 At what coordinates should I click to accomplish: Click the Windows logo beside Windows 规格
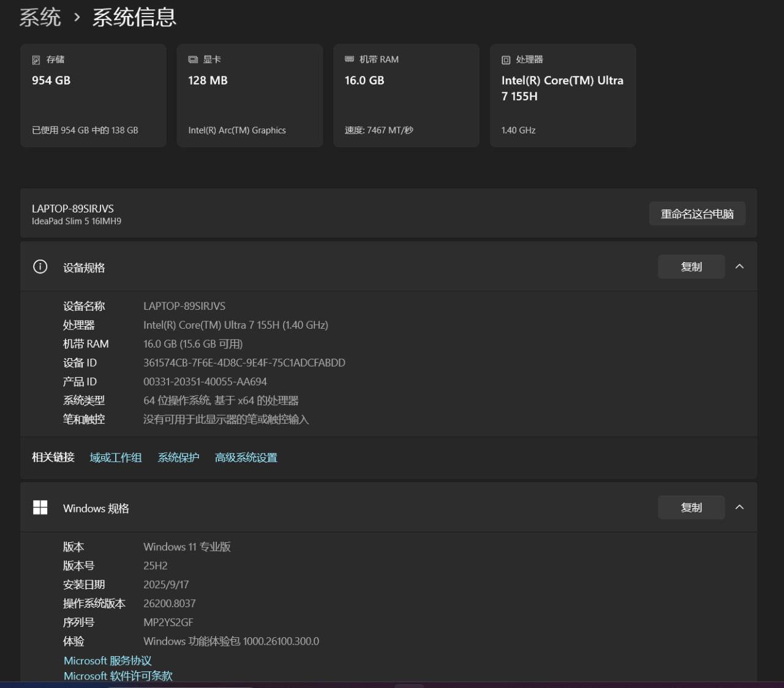(40, 507)
